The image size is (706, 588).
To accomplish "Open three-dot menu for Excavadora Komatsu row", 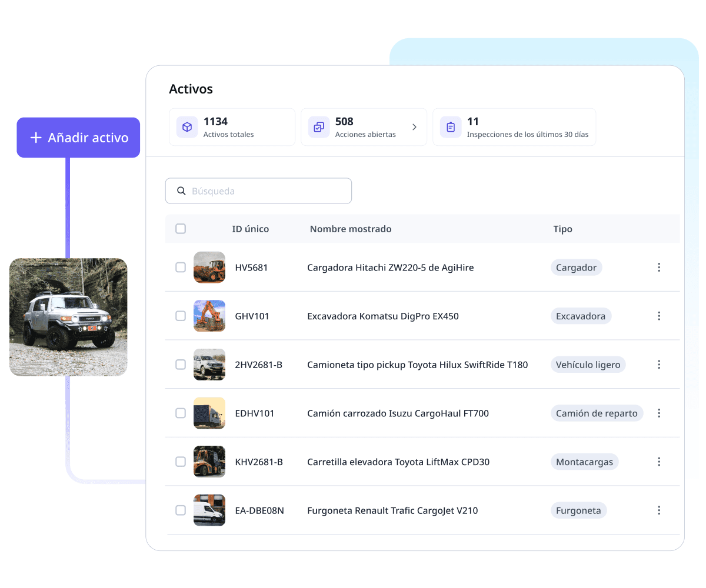I will point(659,316).
